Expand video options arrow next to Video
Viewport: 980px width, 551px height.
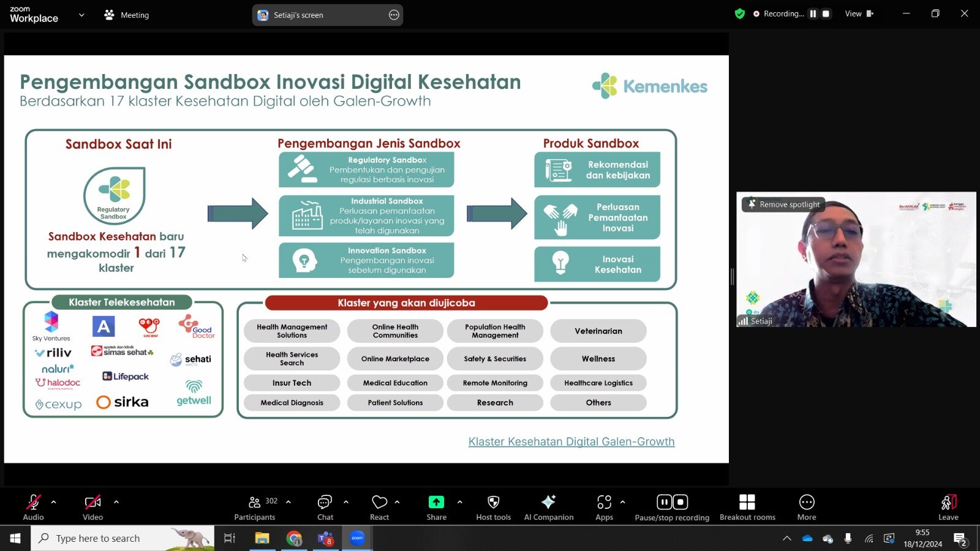click(116, 502)
